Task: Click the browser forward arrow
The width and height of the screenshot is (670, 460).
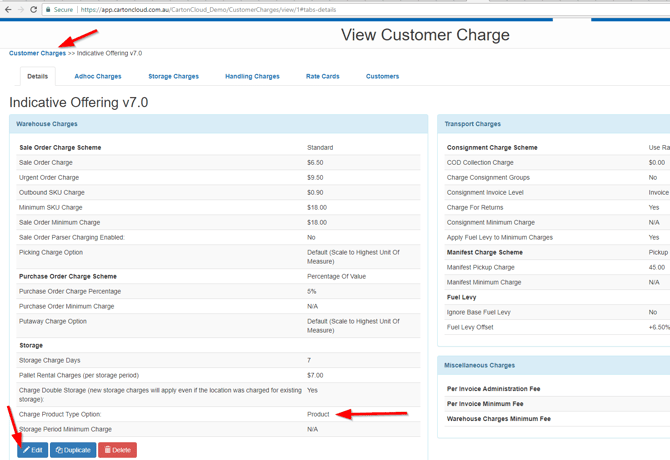Action: (21, 9)
